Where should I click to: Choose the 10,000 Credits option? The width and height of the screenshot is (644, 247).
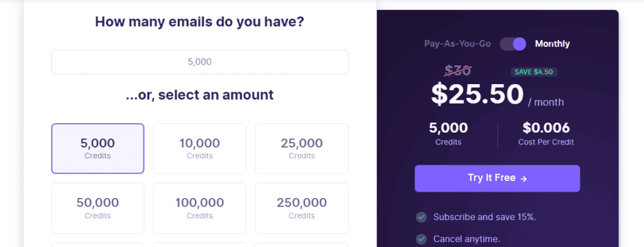pyautogui.click(x=199, y=148)
